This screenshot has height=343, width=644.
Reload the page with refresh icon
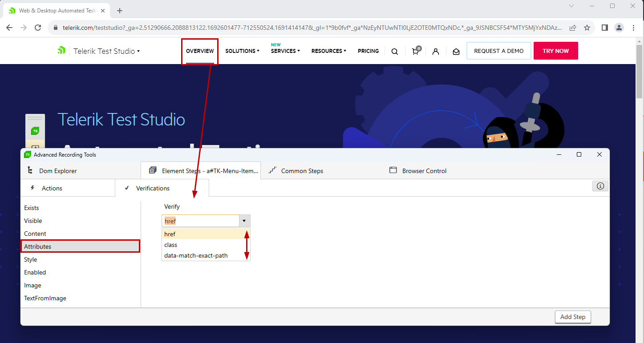pos(38,28)
